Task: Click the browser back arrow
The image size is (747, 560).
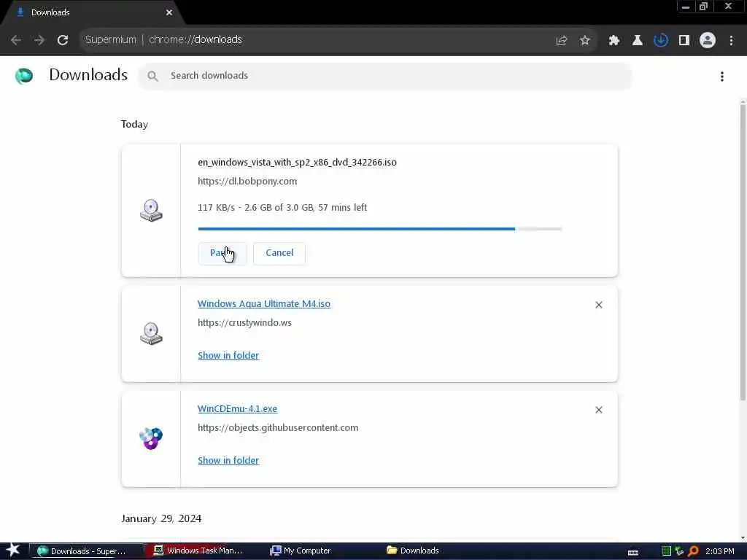Action: tap(16, 40)
